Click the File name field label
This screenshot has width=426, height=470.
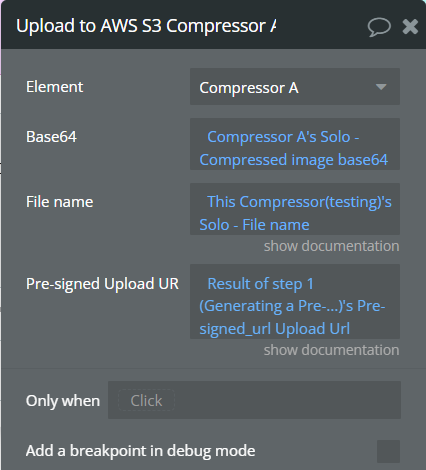60,202
